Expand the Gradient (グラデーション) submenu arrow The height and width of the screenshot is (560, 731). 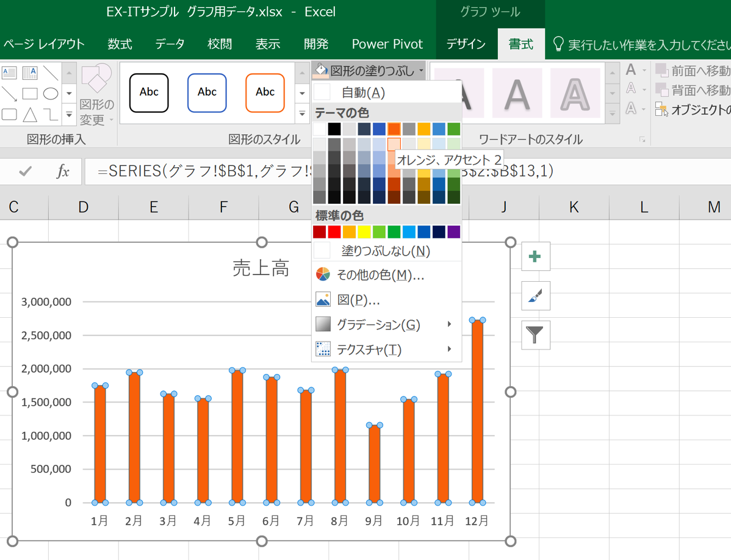click(449, 324)
